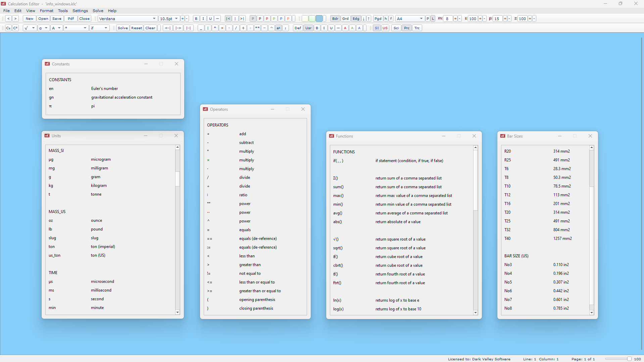Click the Clear button
644x362 pixels.
150,28
